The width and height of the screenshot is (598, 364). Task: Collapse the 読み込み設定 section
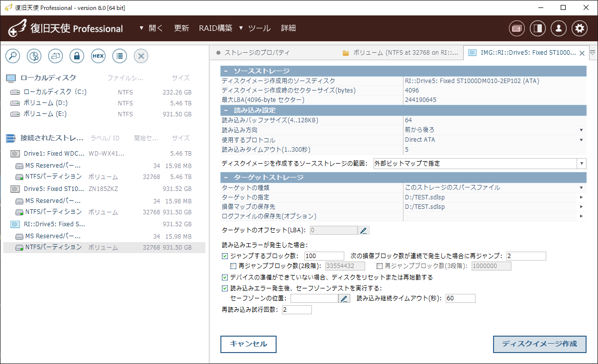tap(225, 110)
